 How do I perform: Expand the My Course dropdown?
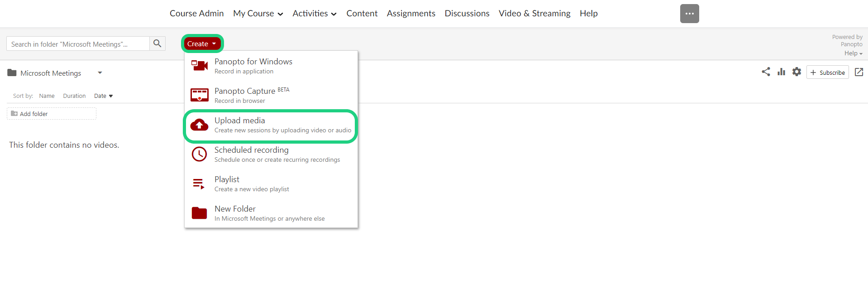pos(258,14)
